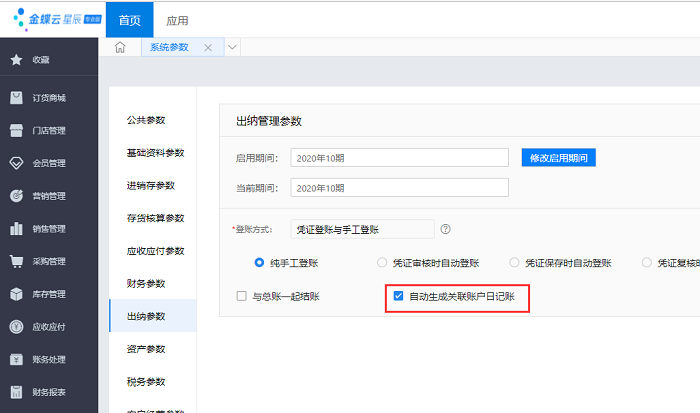Click the home icon in tab bar
700x413 pixels.
pos(120,48)
